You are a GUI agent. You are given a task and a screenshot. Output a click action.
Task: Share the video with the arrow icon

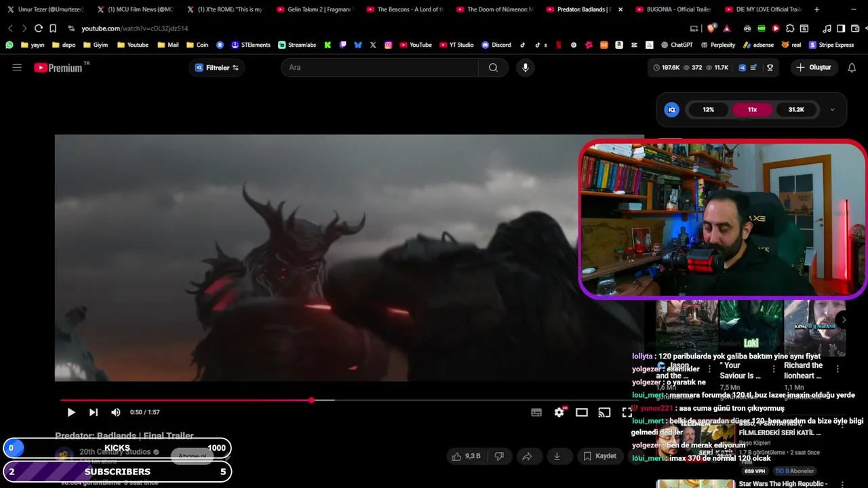526,456
